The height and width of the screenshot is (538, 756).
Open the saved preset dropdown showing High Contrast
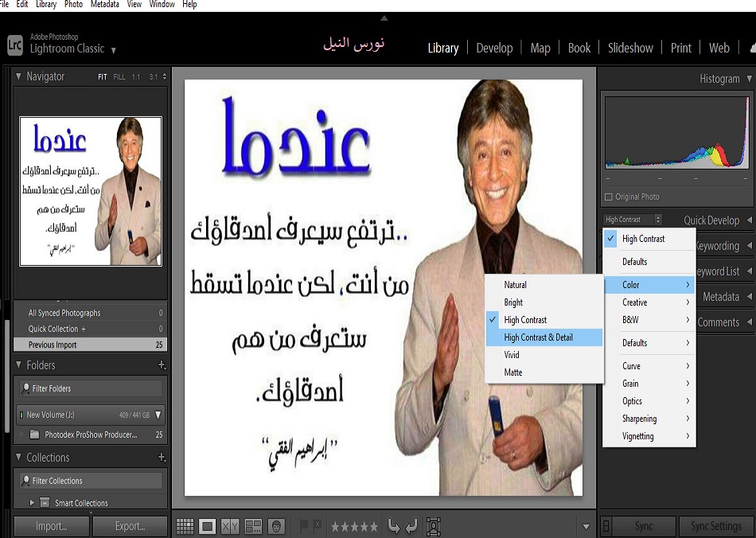point(633,220)
